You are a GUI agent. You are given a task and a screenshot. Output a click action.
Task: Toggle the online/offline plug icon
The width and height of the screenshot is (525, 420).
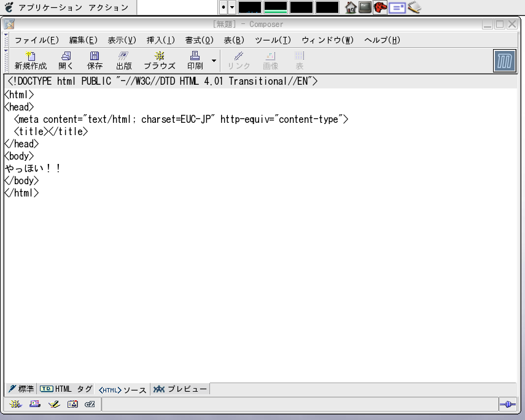coord(508,405)
